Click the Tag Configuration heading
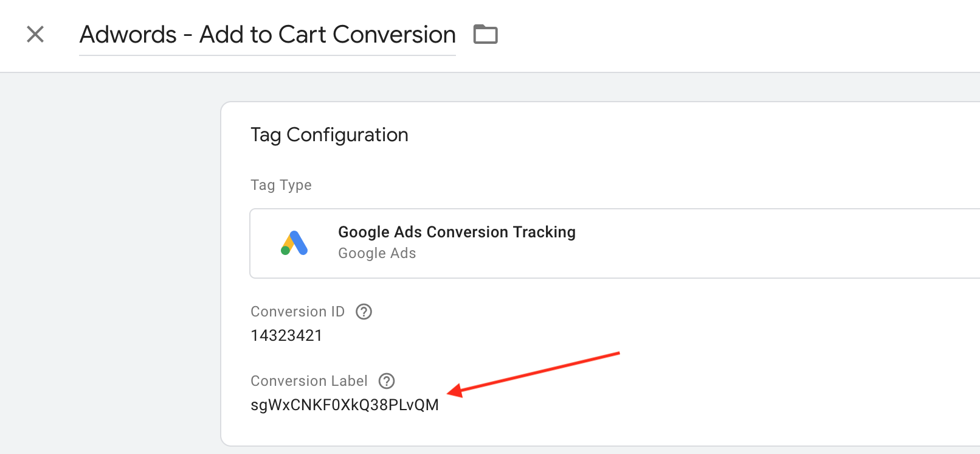This screenshot has height=454, width=980. click(330, 134)
